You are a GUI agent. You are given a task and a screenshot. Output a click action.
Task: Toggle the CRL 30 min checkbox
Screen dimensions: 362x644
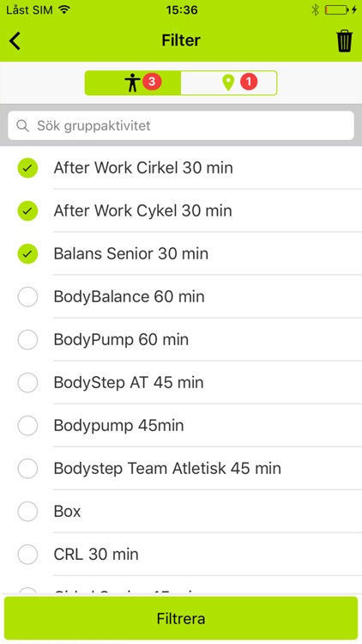27,554
